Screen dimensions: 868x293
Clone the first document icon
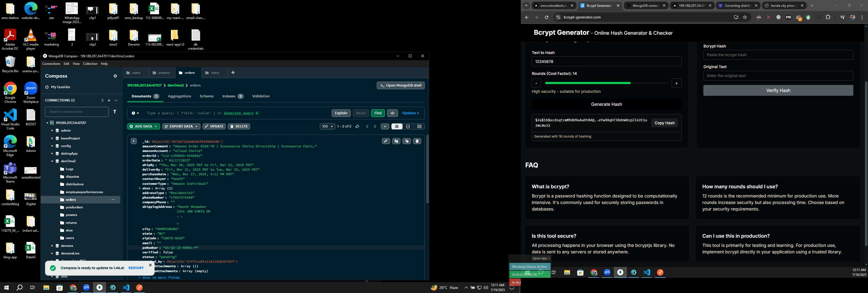(407, 141)
